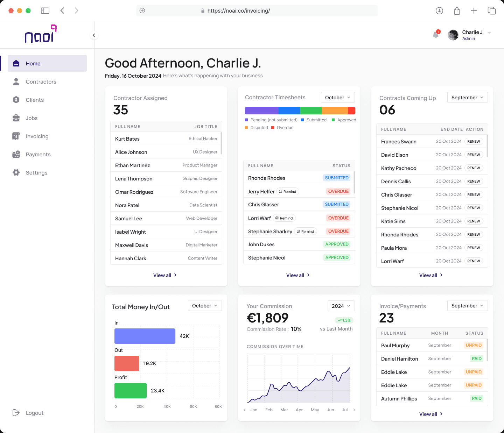This screenshot has height=433, width=504.
Task: Remind Jerry Helfer about timesheet
Action: 288,191
